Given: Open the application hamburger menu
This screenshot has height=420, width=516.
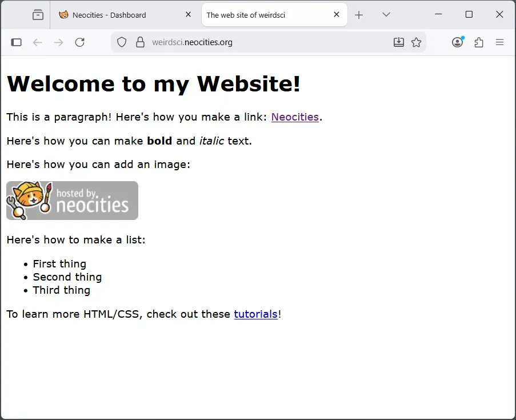Looking at the screenshot, I should (x=499, y=42).
